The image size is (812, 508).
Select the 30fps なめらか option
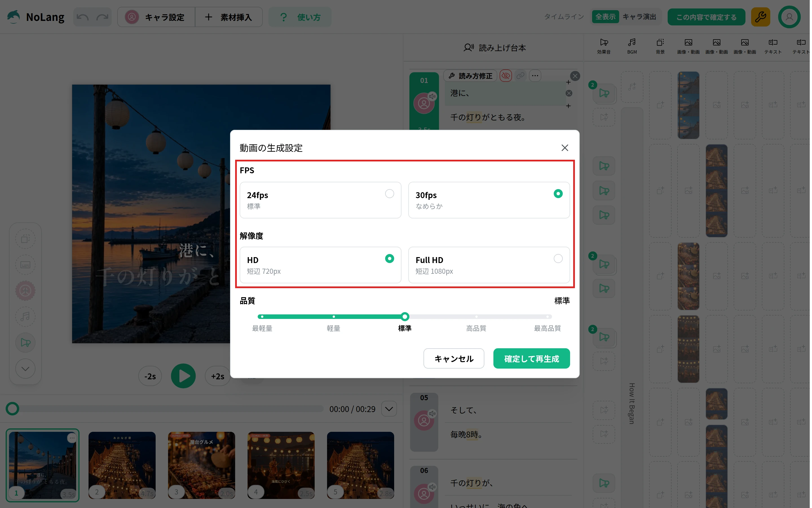(489, 200)
